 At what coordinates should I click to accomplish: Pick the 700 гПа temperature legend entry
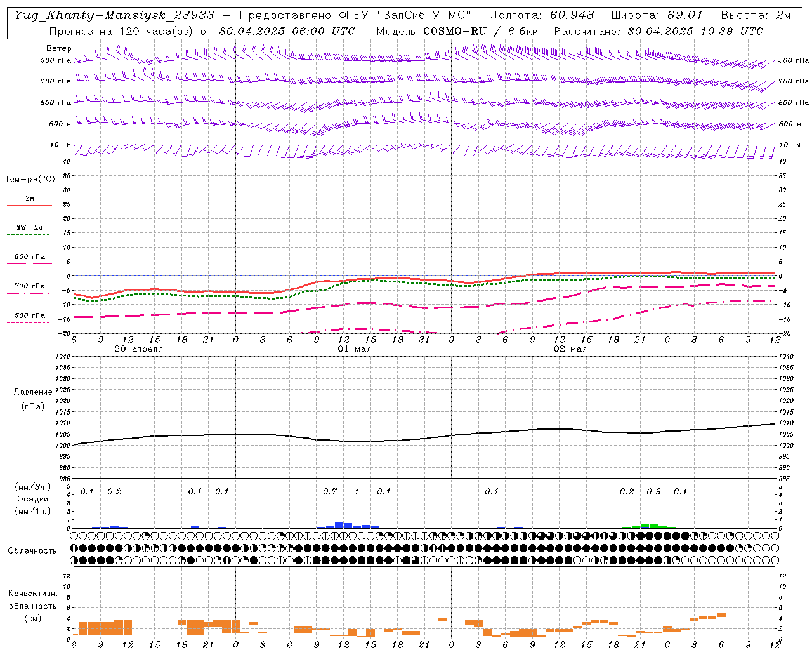(x=29, y=289)
